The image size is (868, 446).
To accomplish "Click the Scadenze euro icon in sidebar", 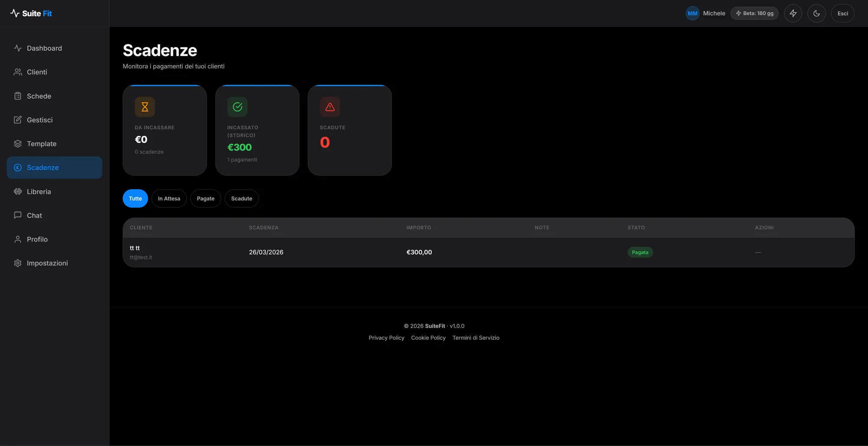I will 18,167.
